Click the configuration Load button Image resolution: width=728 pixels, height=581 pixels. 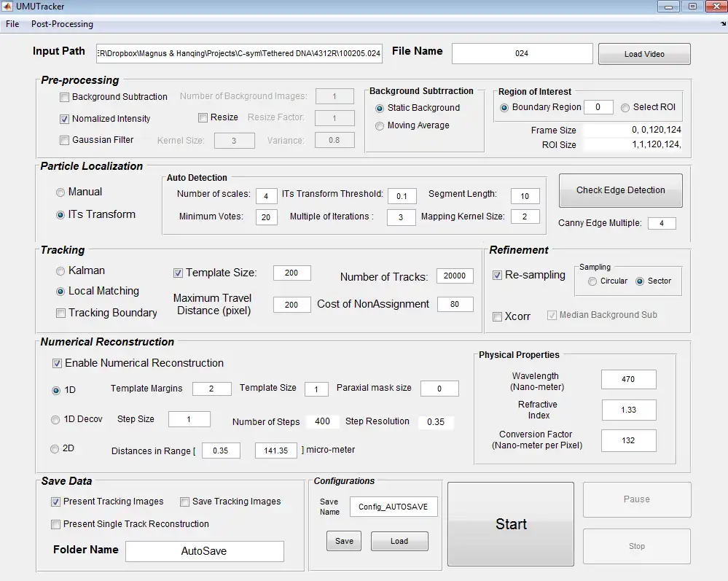(399, 541)
